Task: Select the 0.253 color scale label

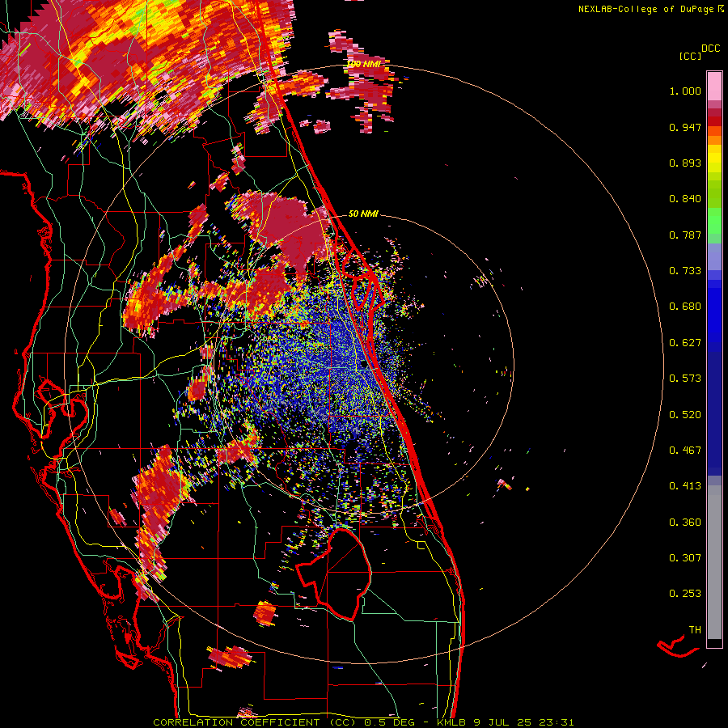Action: click(x=685, y=594)
